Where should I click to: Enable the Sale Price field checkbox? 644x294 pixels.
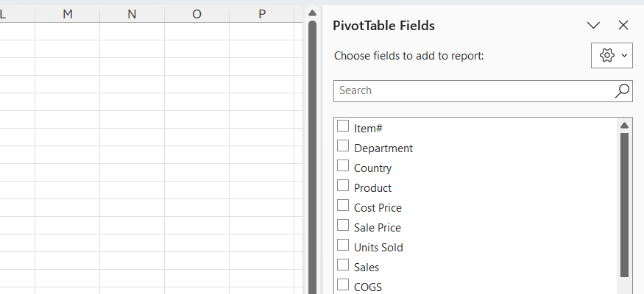point(343,225)
